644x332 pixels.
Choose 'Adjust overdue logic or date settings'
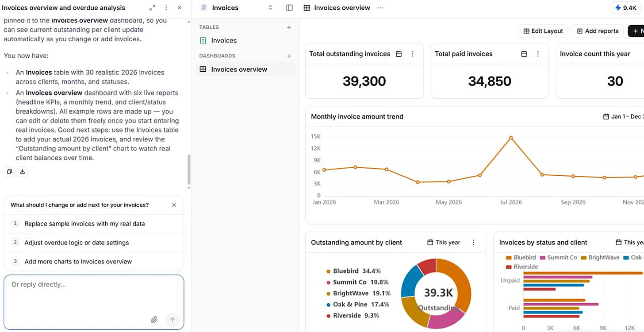coord(94,243)
